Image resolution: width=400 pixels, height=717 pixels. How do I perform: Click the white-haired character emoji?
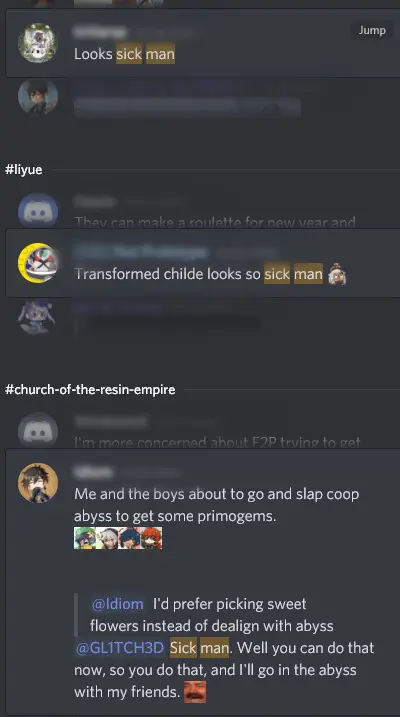pyautogui.click(x=107, y=538)
